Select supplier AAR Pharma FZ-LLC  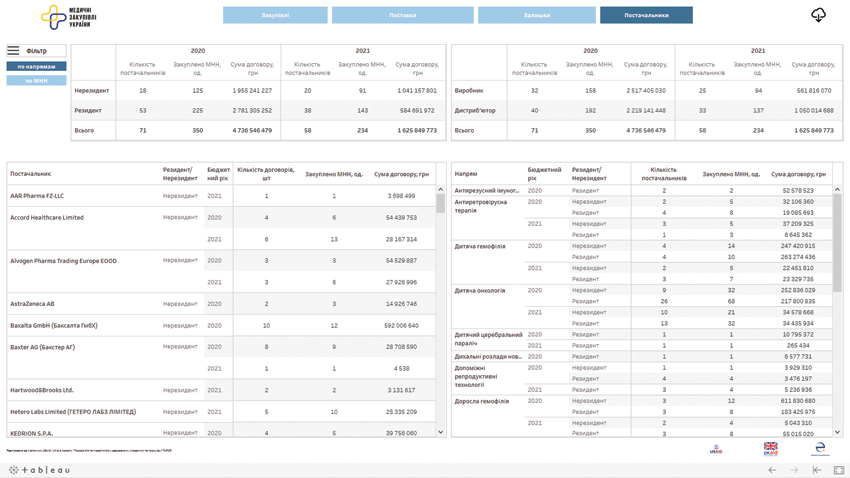pos(37,196)
